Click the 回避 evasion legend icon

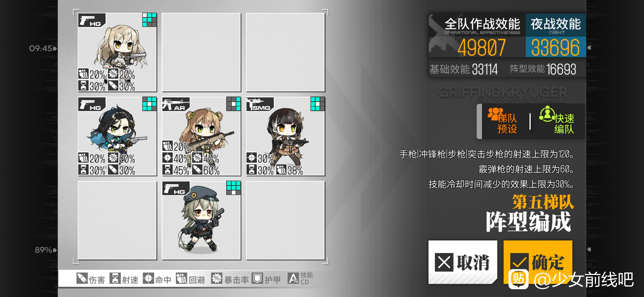[x=182, y=278]
